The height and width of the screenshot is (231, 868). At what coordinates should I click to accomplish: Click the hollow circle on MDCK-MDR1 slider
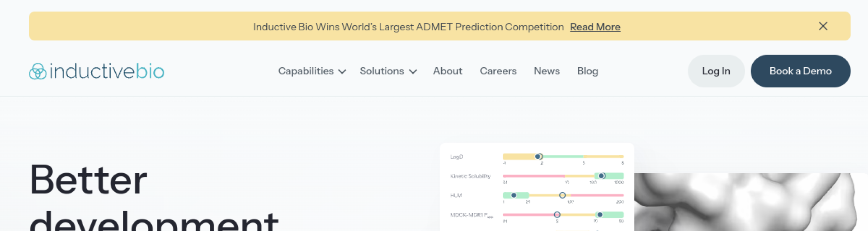[557, 215]
